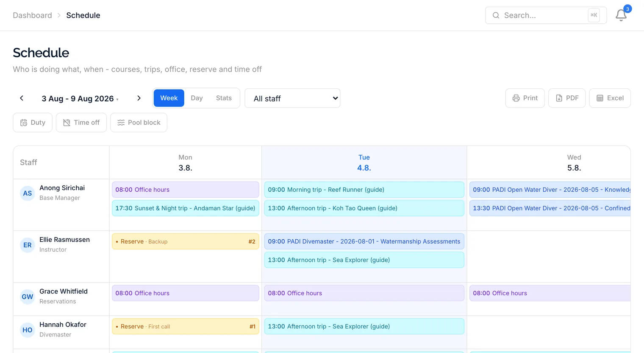Click the ⌘K shortcut badge in search
This screenshot has width=644, height=353.
594,15
